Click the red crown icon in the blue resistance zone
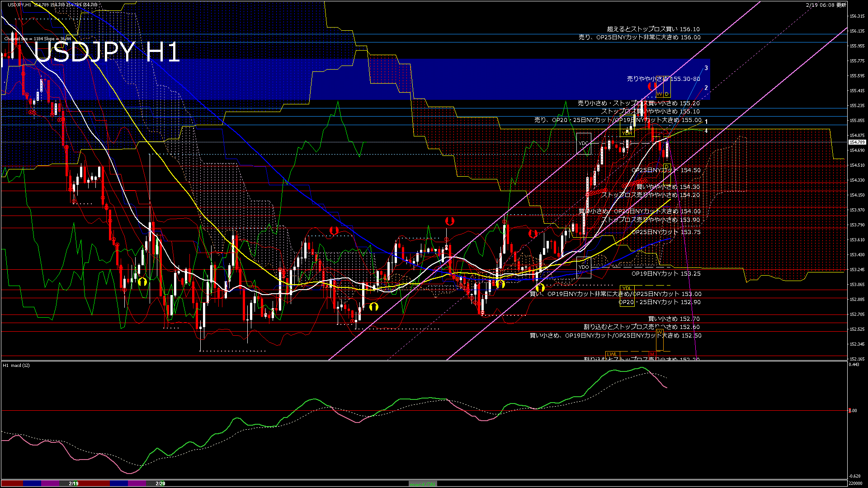The height and width of the screenshot is (488, 868). coord(651,87)
